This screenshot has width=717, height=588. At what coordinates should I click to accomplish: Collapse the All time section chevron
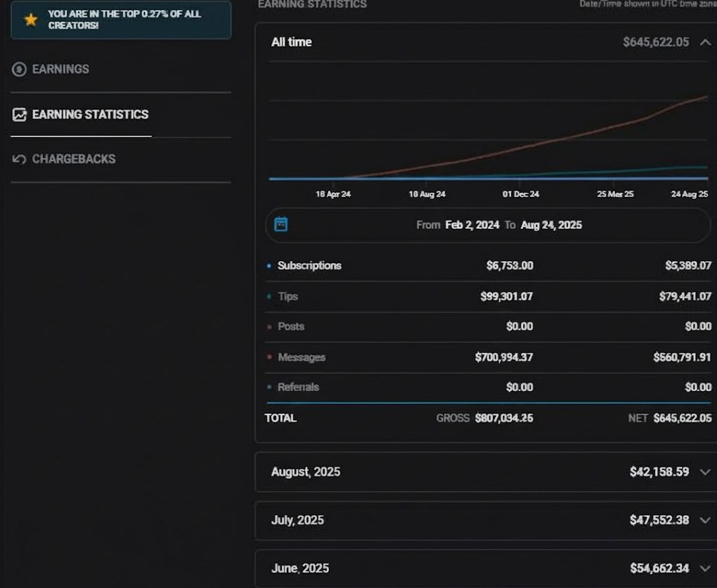(x=705, y=42)
